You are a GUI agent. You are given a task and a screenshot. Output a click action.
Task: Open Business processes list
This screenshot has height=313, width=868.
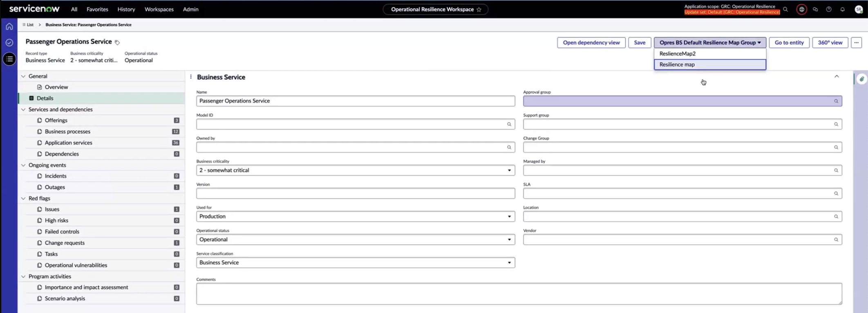point(67,132)
